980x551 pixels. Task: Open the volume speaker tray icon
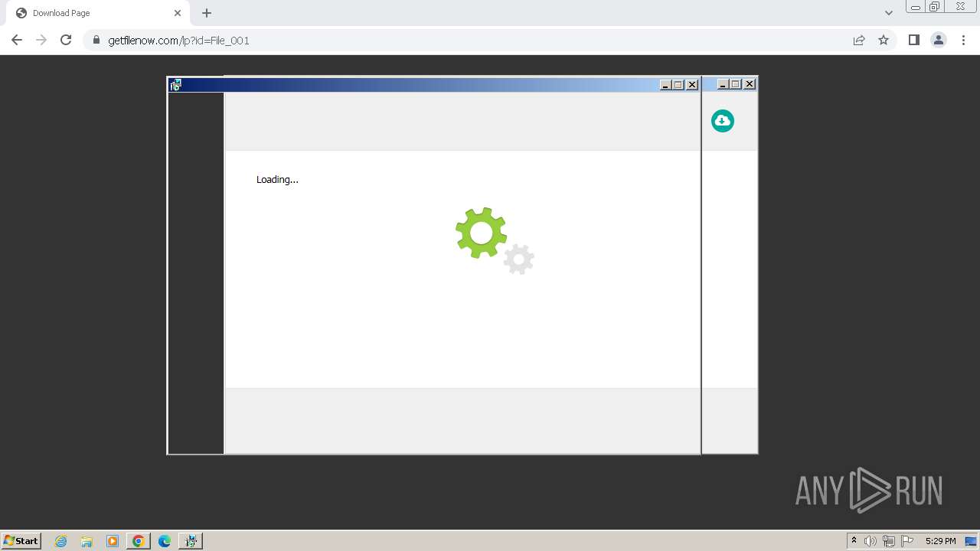[871, 541]
